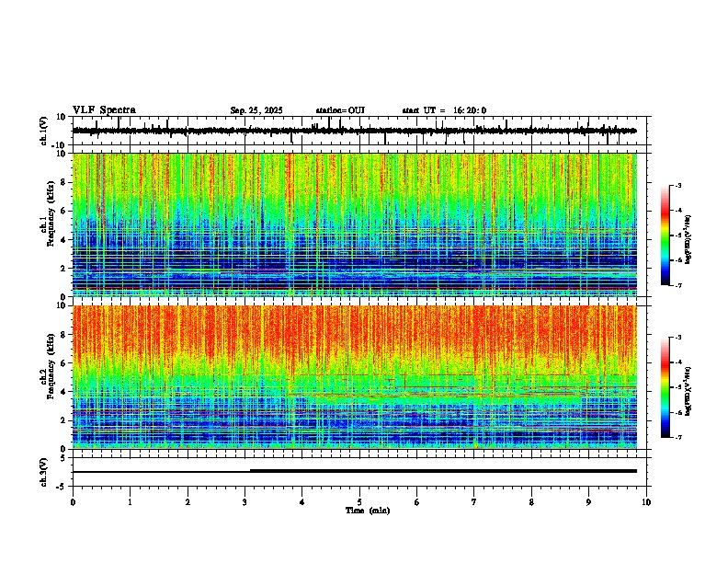Click the "start UT = 16:20:0" text

444,110
